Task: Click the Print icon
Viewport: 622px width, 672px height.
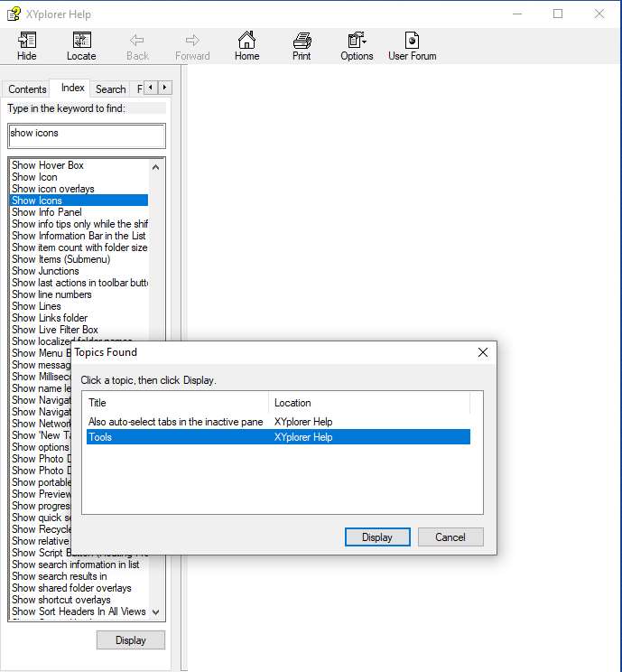Action: tap(302, 46)
